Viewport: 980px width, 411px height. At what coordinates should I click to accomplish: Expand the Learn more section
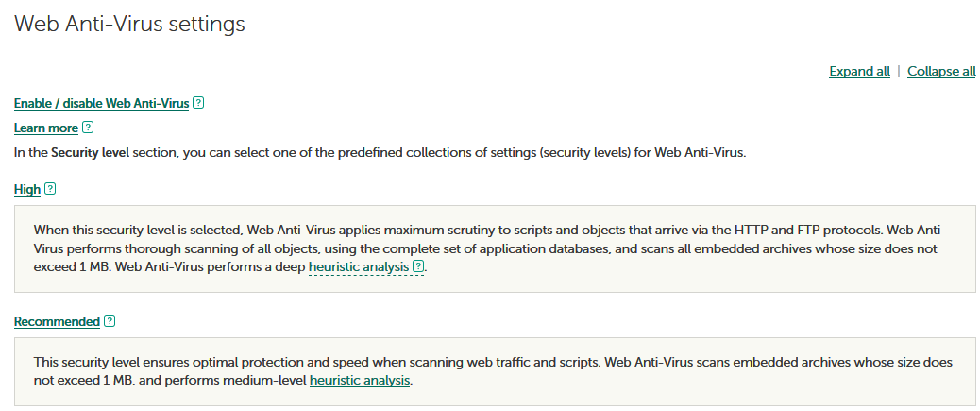click(x=45, y=128)
